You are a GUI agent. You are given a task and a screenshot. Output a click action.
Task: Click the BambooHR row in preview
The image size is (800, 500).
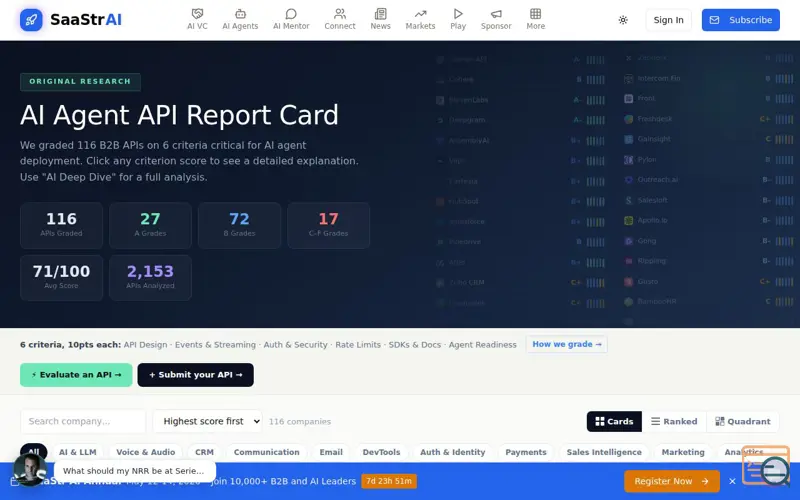[709, 302]
